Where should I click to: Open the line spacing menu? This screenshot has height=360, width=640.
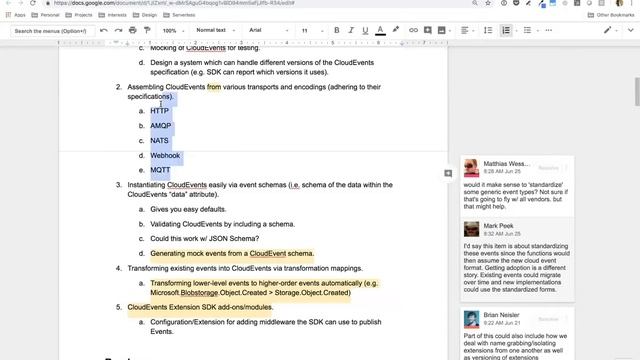[488, 30]
